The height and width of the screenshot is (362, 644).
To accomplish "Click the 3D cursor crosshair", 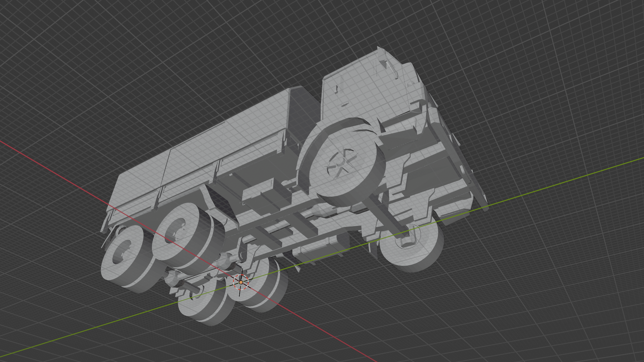I will [241, 282].
